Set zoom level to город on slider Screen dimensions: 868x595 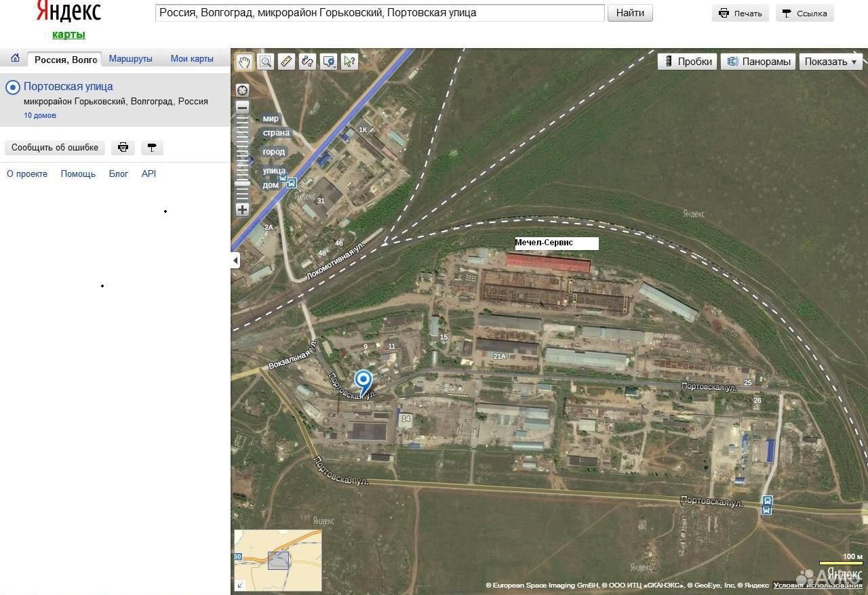(274, 152)
